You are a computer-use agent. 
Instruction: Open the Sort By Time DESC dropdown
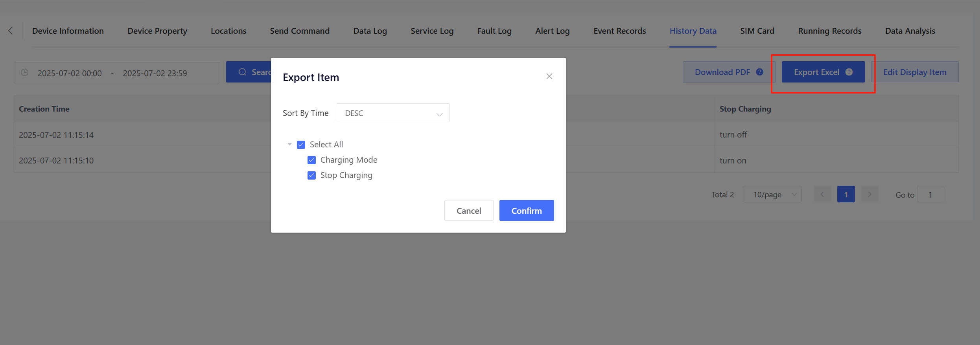click(x=392, y=113)
